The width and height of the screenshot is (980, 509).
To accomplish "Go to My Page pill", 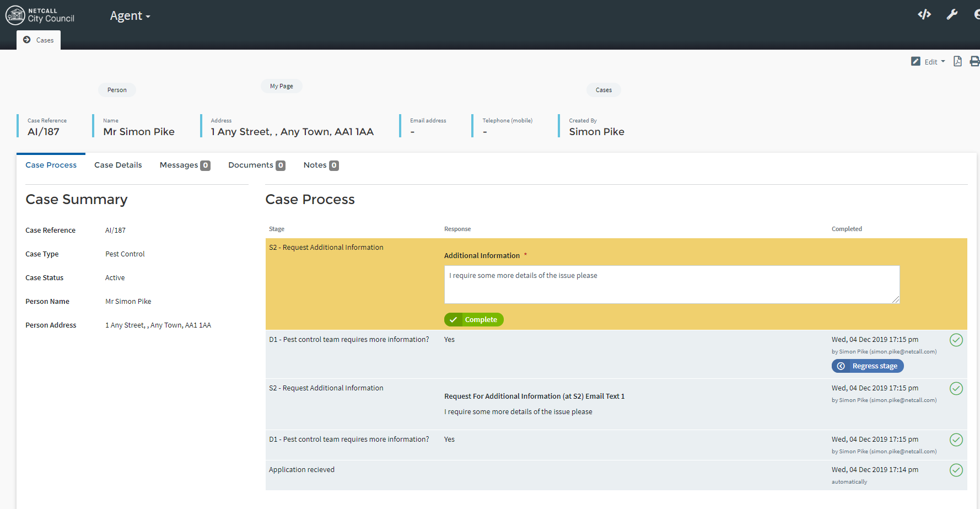I will click(281, 86).
